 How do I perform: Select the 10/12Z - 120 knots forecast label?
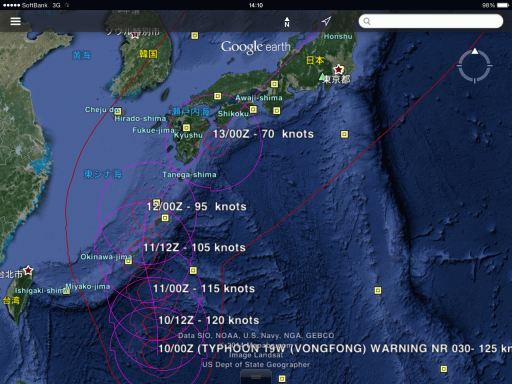[x=209, y=320]
